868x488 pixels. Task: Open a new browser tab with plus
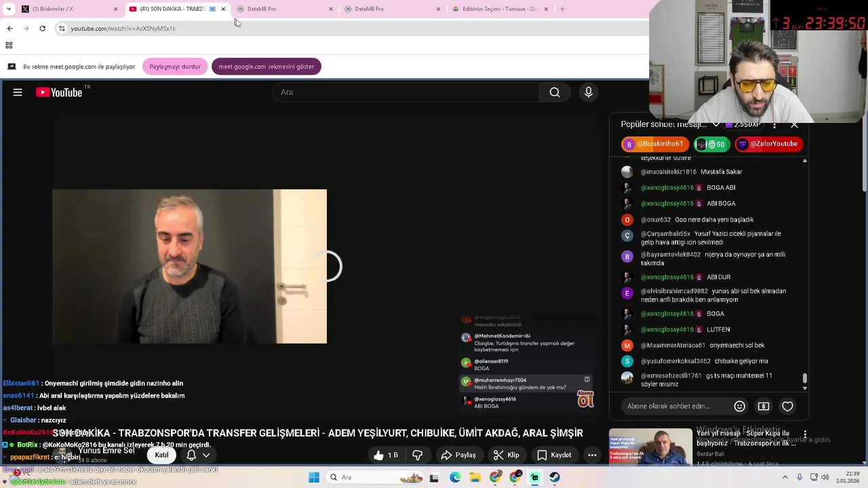coord(562,9)
